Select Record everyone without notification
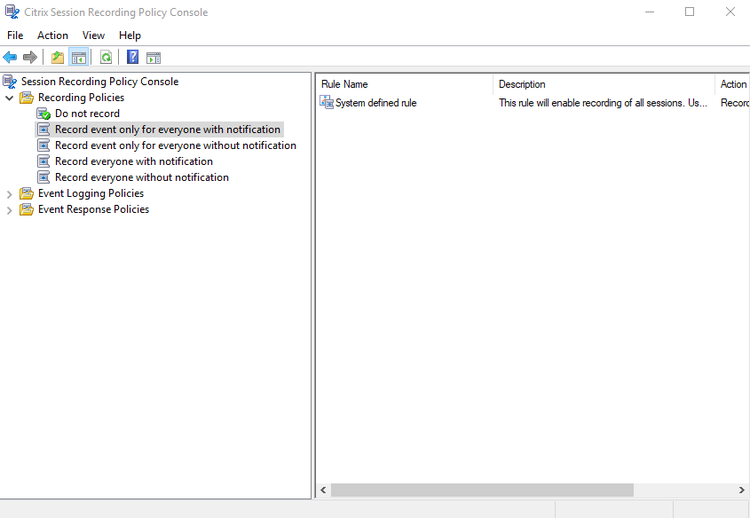This screenshot has width=750, height=518. click(142, 177)
